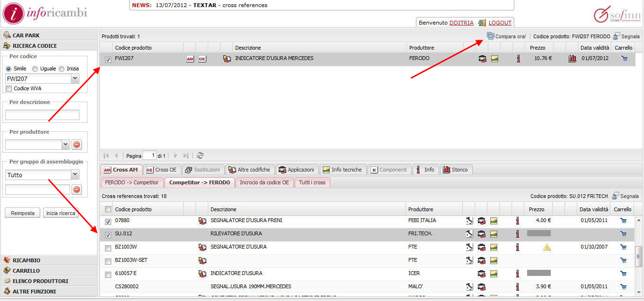Open image icon in SU.012 row
644x301 pixels.
coord(494,234)
